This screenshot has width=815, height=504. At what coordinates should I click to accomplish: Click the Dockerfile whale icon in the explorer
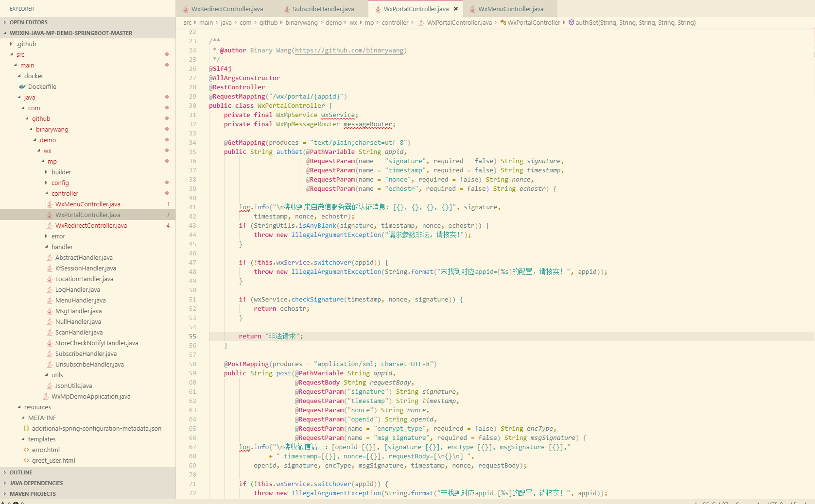tap(22, 86)
